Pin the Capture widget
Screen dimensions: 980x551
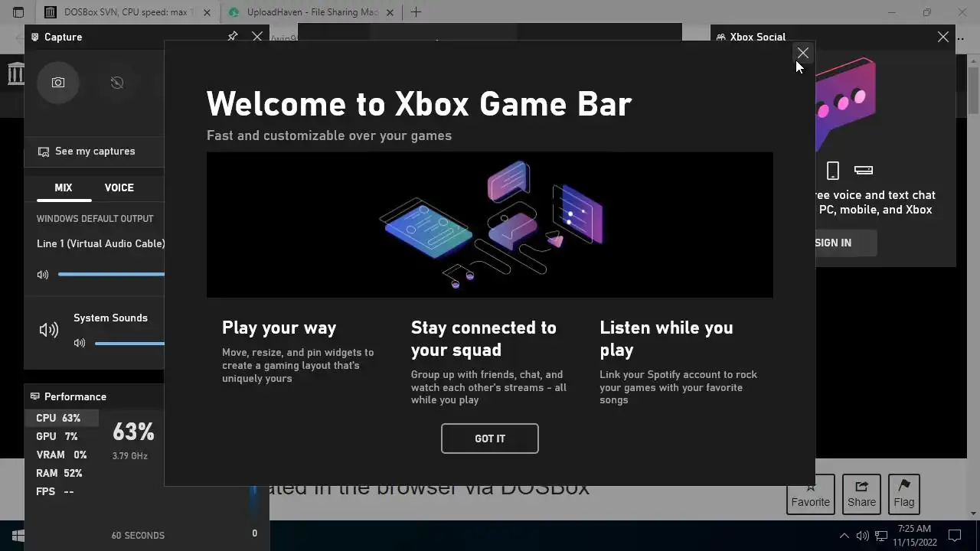point(233,37)
